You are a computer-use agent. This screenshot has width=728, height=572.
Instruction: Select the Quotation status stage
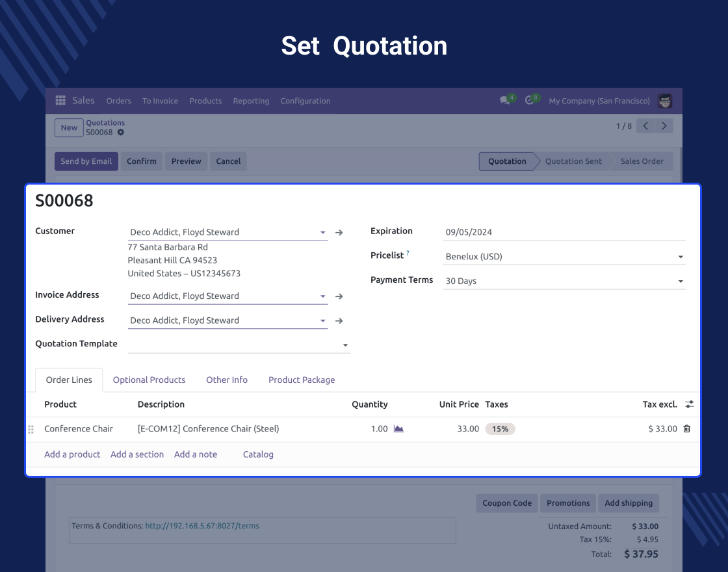[507, 161]
